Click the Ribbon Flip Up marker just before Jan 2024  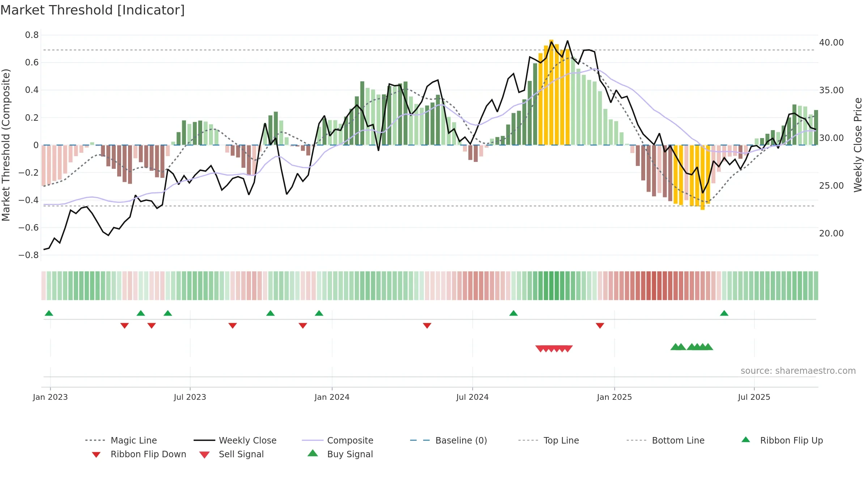pos(319,313)
